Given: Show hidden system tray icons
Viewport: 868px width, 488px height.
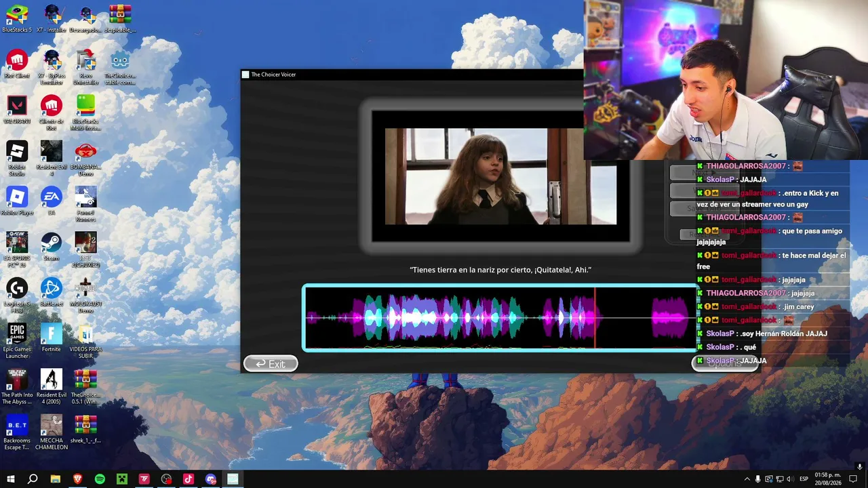Looking at the screenshot, I should click(x=747, y=479).
